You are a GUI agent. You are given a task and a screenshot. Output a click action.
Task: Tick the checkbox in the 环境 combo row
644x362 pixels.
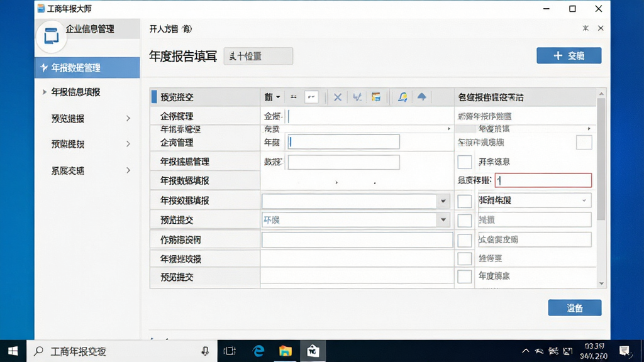click(x=465, y=221)
